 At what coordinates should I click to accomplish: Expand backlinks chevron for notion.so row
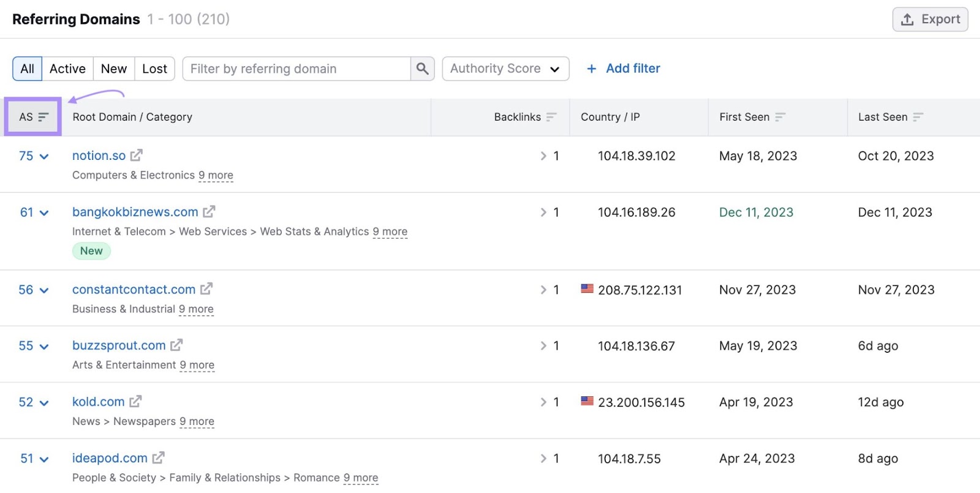tap(543, 156)
